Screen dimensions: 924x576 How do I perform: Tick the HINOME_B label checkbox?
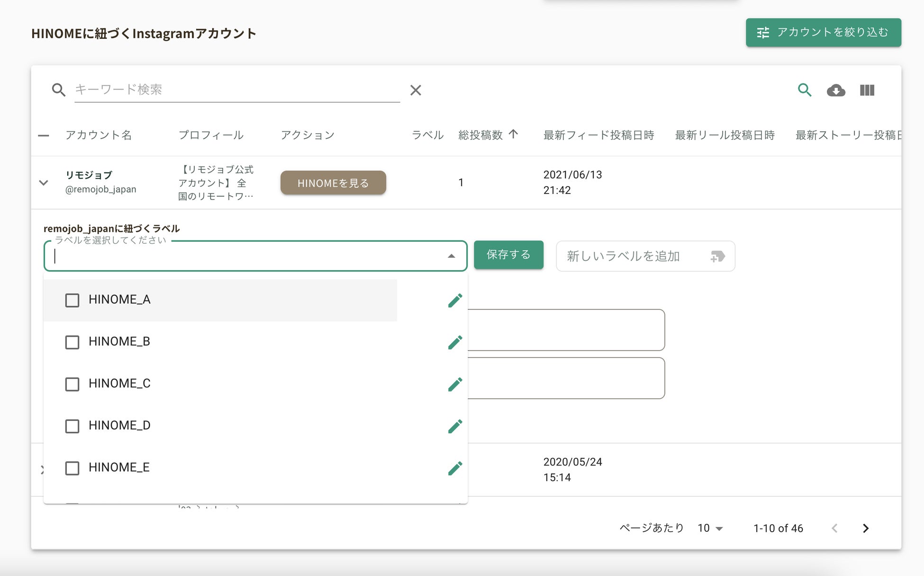click(72, 342)
